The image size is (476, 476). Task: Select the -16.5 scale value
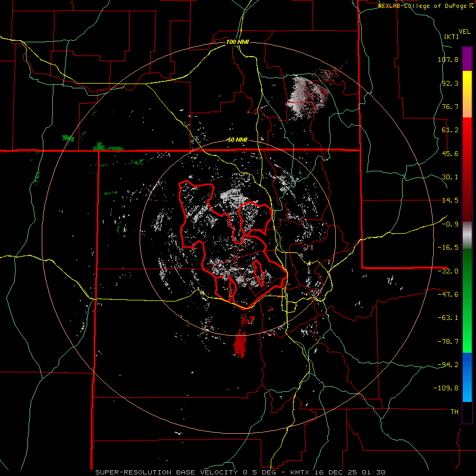pos(448,248)
